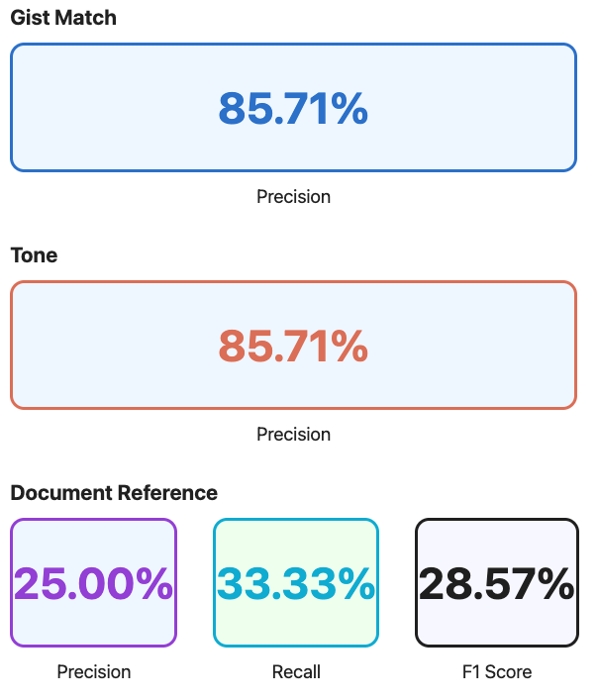599x700 pixels.
Task: Click the Precision label under Document Reference
Action: 94,672
